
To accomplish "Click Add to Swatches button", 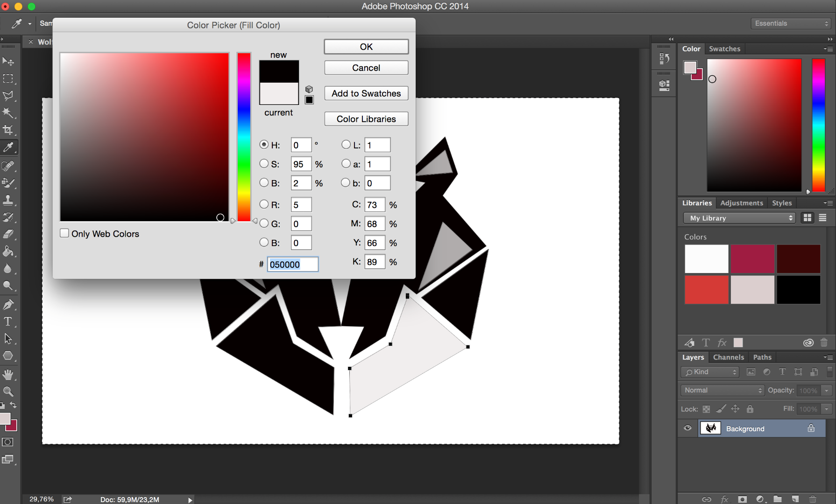I will pyautogui.click(x=366, y=93).
